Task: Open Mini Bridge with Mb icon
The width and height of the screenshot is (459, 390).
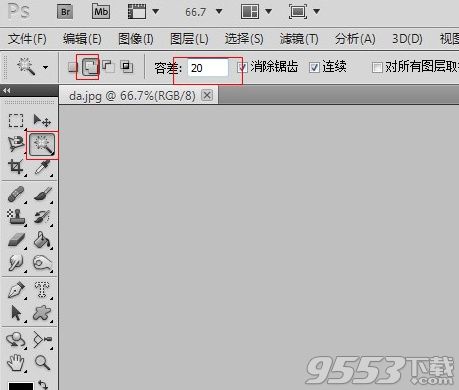Action: [x=101, y=12]
